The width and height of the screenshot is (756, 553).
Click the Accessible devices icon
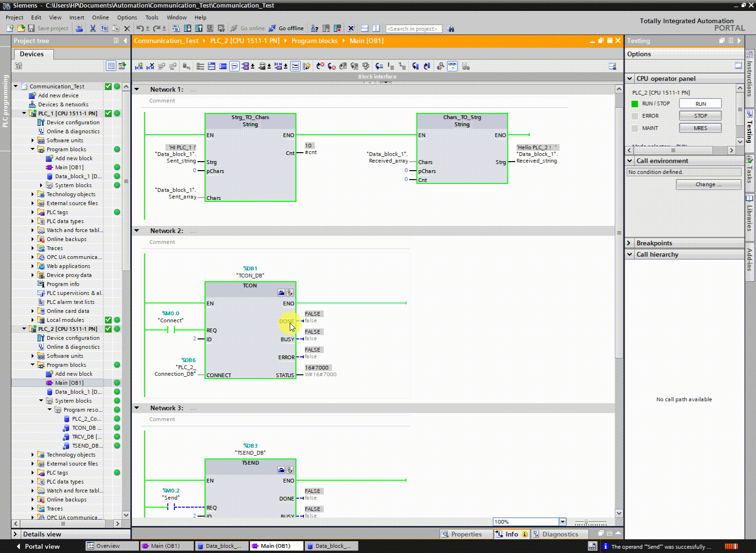coord(314,28)
